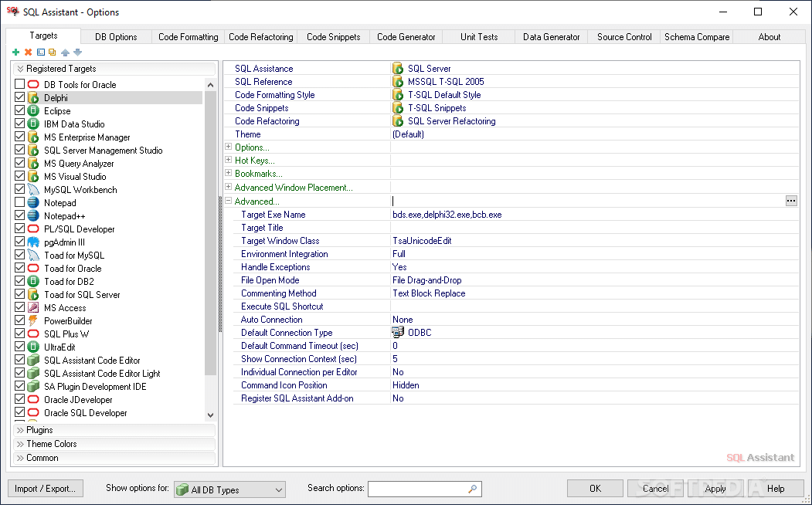The width and height of the screenshot is (812, 508).
Task: Click the duplicate target toolbar icon
Action: pos(52,52)
